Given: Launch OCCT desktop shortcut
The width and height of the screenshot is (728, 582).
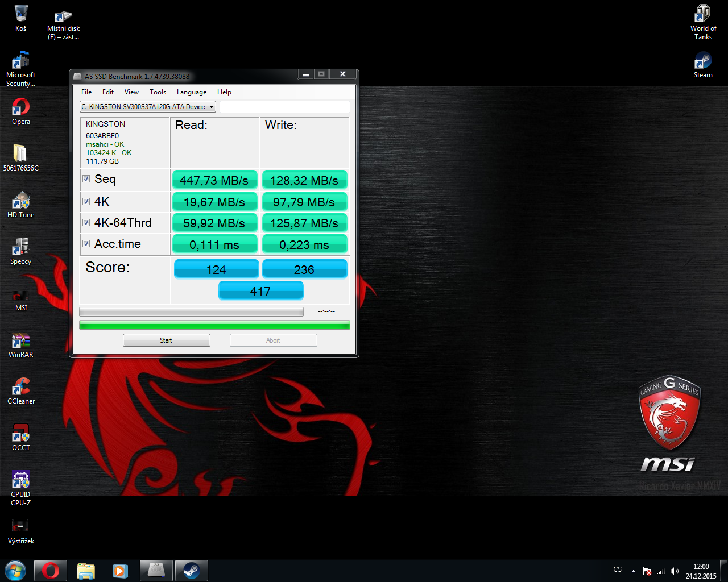Looking at the screenshot, I should coord(21,437).
